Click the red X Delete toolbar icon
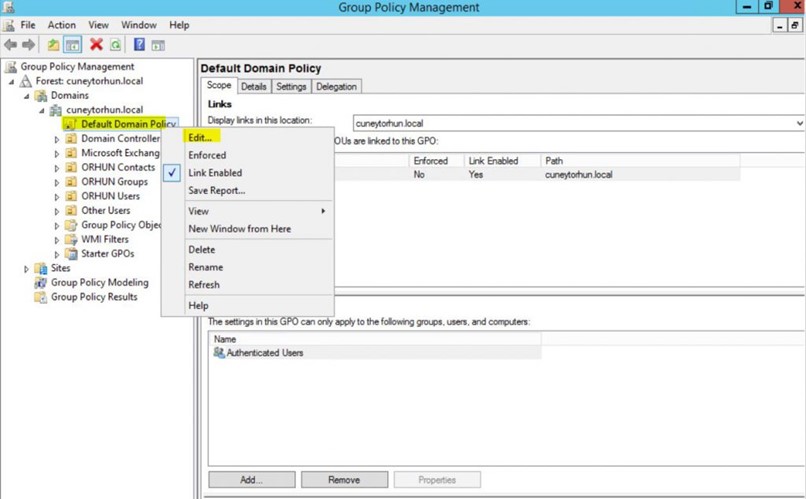Viewport: 806px width, 499px height. pyautogui.click(x=96, y=45)
